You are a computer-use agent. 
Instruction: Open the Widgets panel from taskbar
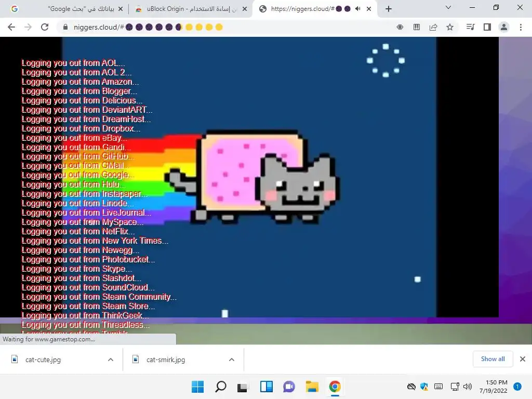(267, 387)
